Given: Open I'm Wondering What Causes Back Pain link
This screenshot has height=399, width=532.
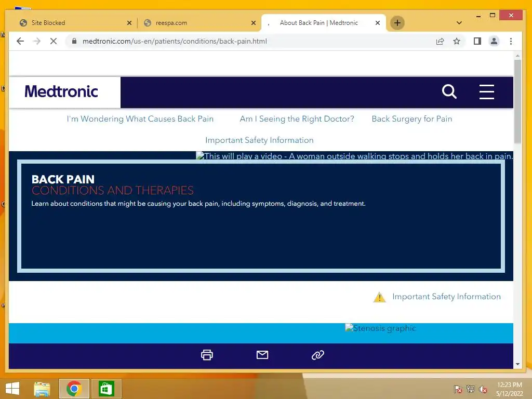Looking at the screenshot, I should (140, 119).
